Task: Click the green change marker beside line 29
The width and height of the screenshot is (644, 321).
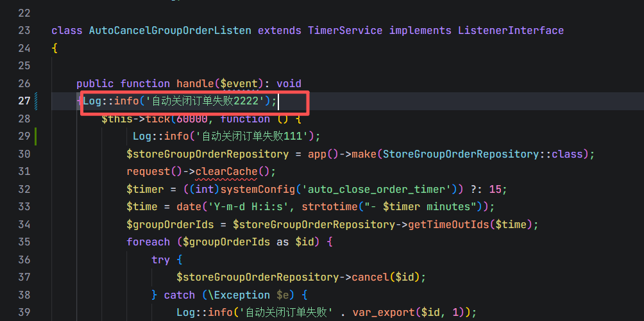Action: pos(36,136)
